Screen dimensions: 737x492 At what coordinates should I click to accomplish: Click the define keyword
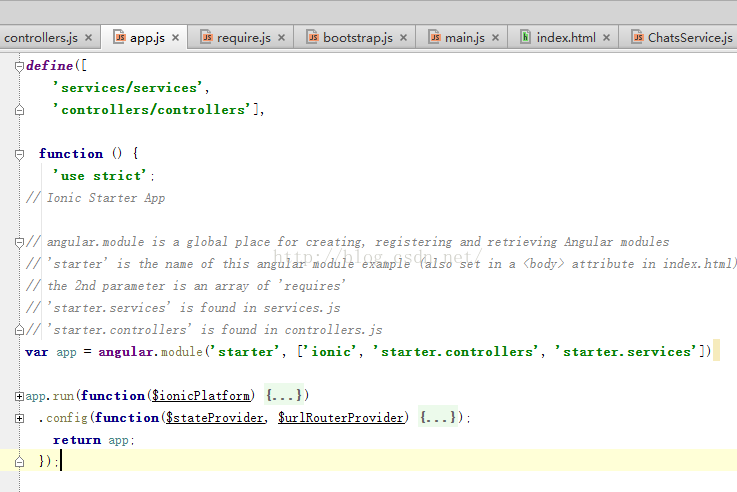[50, 66]
